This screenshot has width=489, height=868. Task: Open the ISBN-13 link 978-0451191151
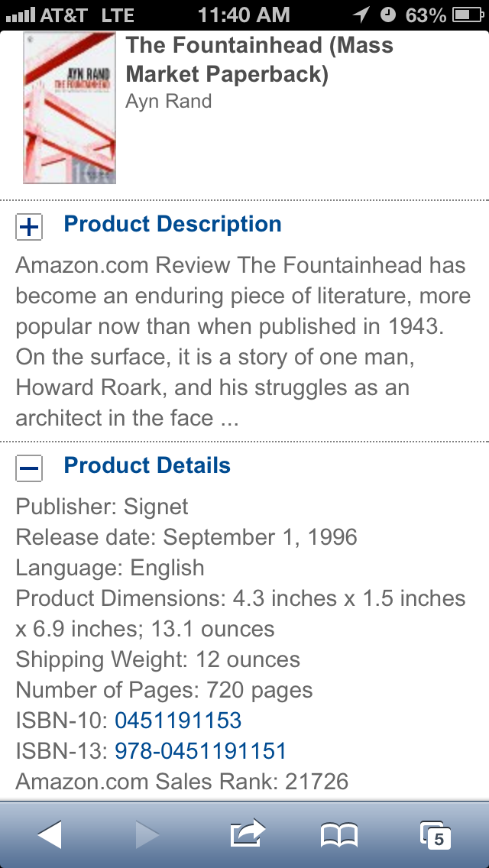pos(200,751)
